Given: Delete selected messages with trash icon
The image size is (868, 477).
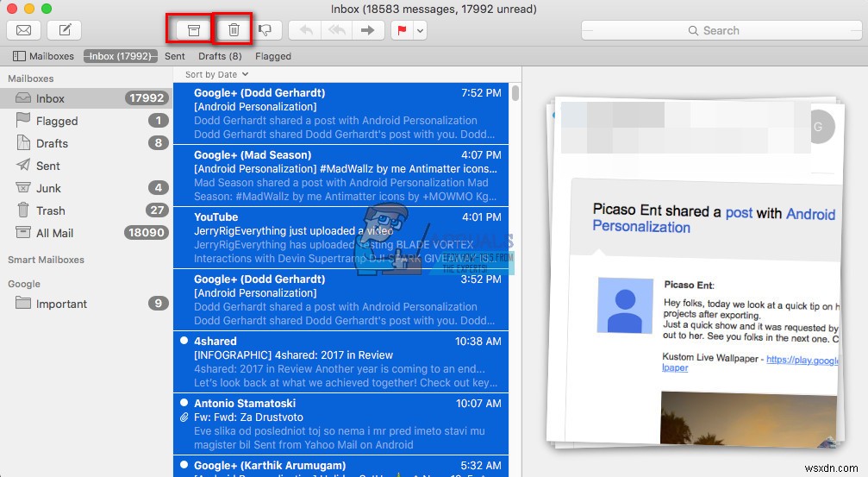Looking at the screenshot, I should click(x=234, y=30).
